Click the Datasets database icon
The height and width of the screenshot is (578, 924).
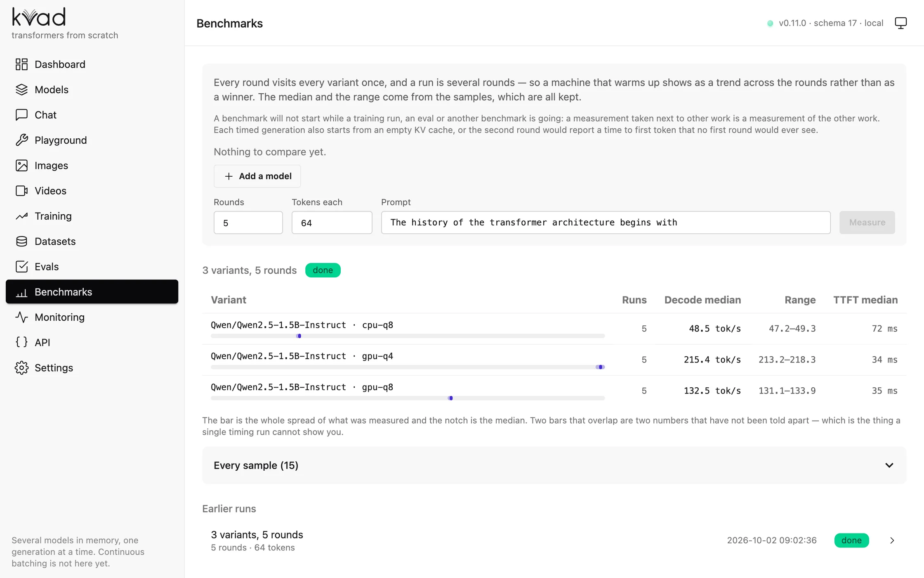pyautogui.click(x=21, y=241)
